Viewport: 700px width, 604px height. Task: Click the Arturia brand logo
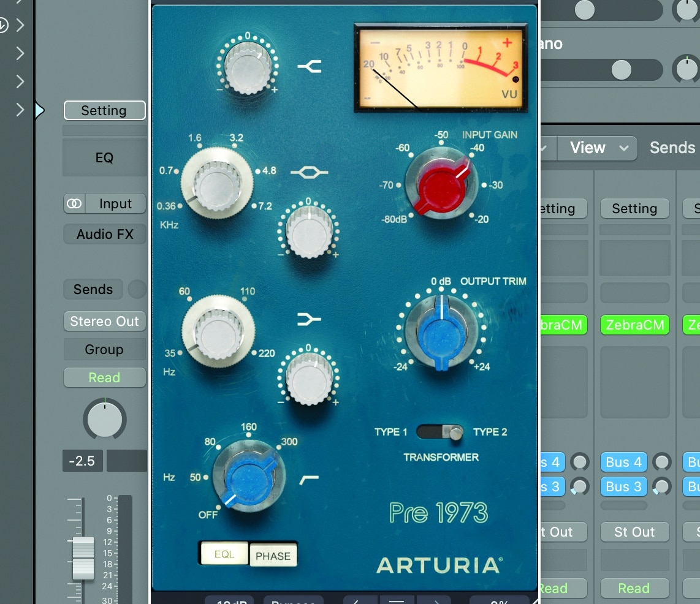tap(439, 565)
